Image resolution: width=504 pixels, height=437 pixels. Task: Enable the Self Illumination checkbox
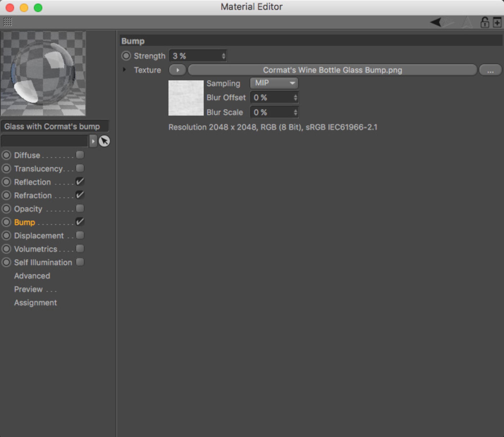pyautogui.click(x=80, y=262)
